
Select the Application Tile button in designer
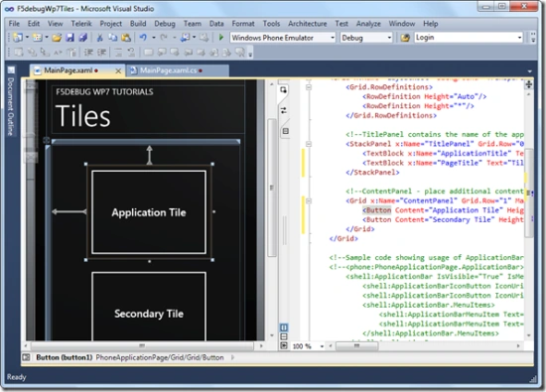click(x=149, y=212)
